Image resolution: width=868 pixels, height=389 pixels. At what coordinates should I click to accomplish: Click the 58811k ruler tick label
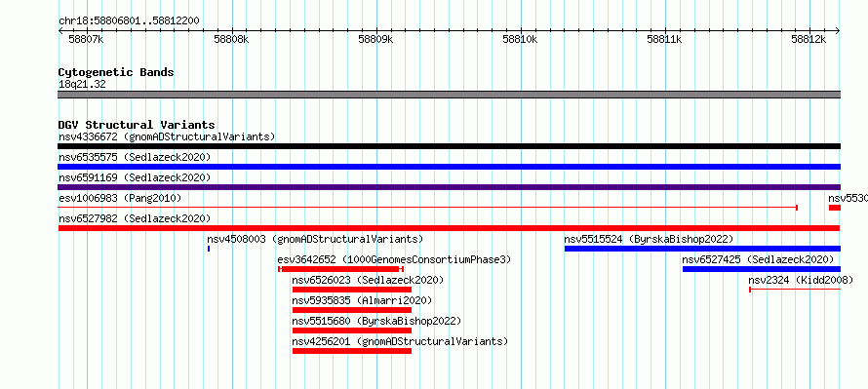(664, 40)
